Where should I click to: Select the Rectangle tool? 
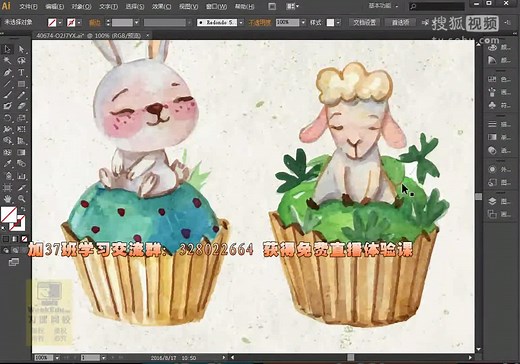pyautogui.click(x=21, y=84)
